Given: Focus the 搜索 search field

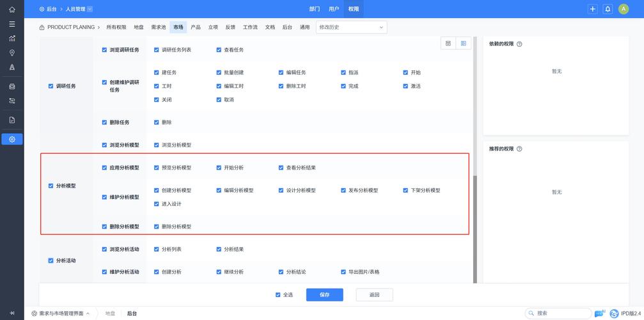Looking at the screenshot, I should (x=558, y=314).
